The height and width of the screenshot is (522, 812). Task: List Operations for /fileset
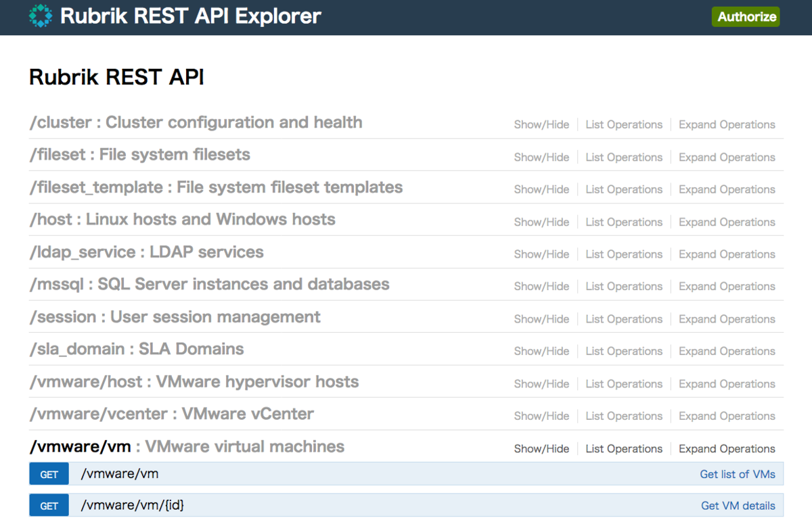point(624,157)
